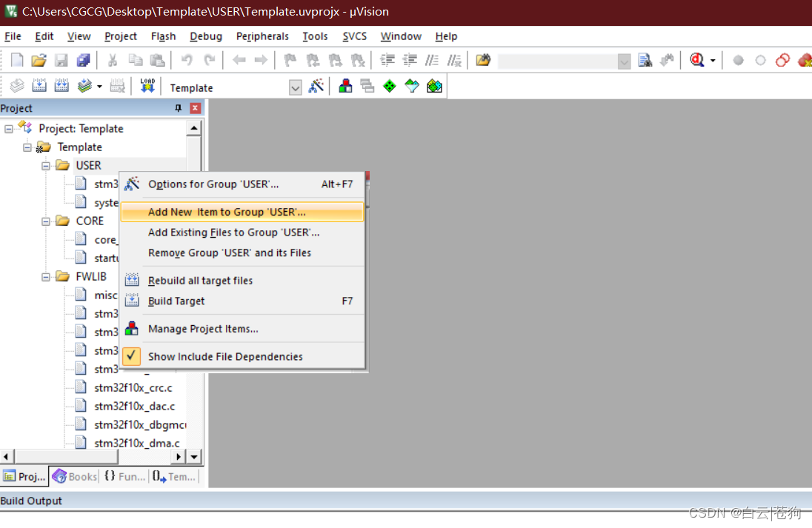Screen dimensions: 812x528
Task: Click inside the find text input field
Action: [x=557, y=61]
